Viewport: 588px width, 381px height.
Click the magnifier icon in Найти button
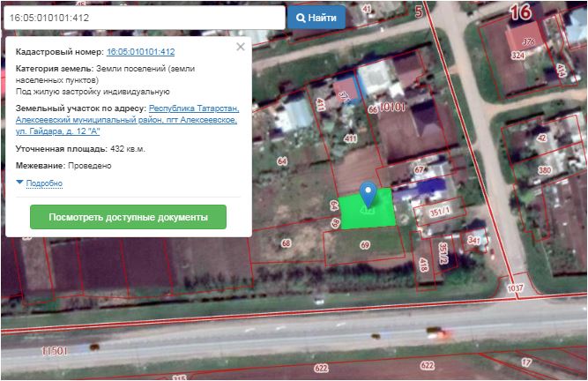pos(301,18)
